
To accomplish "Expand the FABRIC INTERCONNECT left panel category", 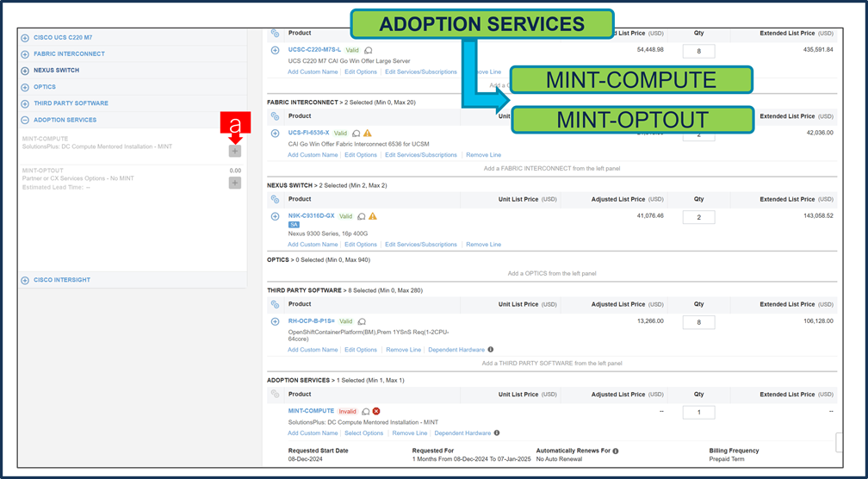I will [x=25, y=54].
